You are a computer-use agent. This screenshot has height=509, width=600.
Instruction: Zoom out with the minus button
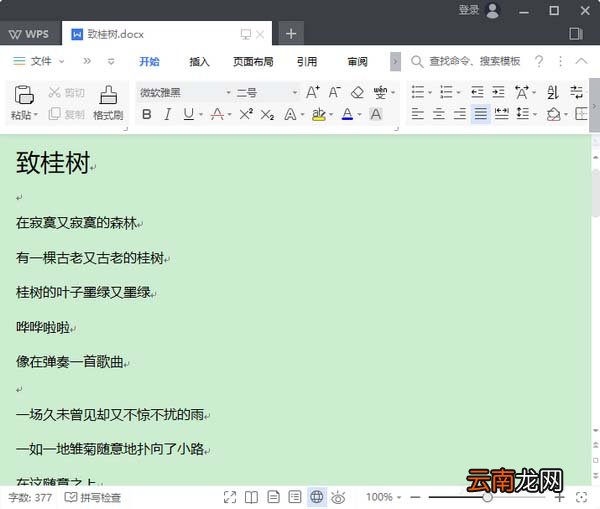tap(416, 497)
